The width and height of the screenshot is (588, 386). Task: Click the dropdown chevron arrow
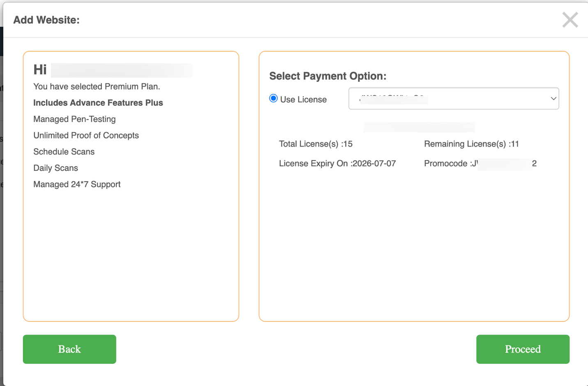553,99
